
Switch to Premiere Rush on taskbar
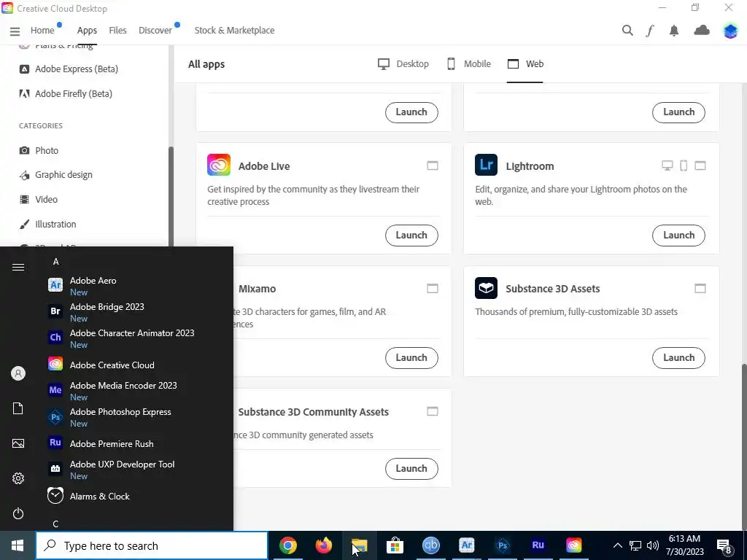coord(538,545)
